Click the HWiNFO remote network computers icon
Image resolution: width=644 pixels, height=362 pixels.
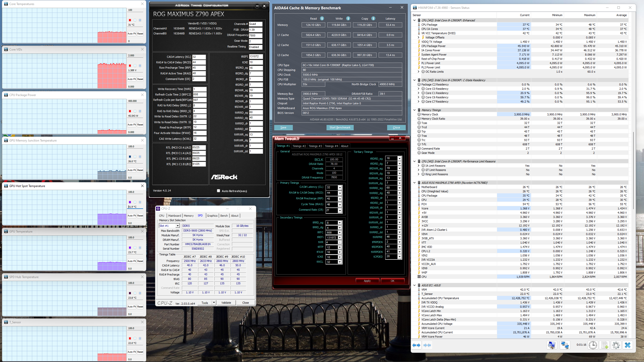click(x=565, y=345)
